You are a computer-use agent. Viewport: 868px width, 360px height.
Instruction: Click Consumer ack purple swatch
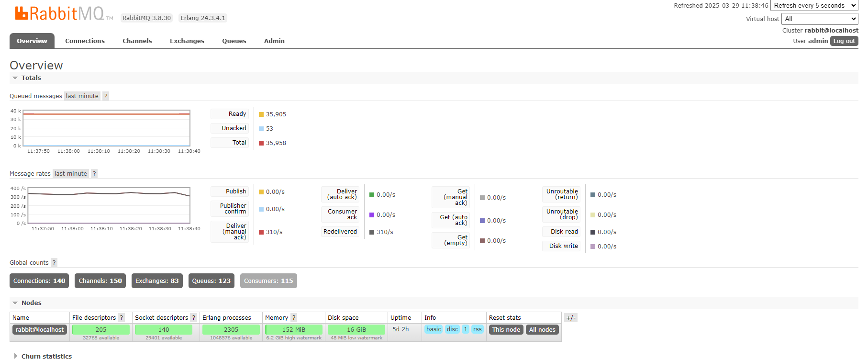[372, 215]
